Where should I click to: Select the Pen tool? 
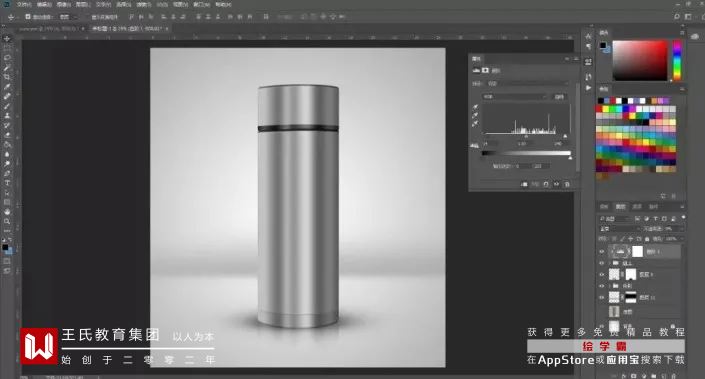(x=7, y=174)
